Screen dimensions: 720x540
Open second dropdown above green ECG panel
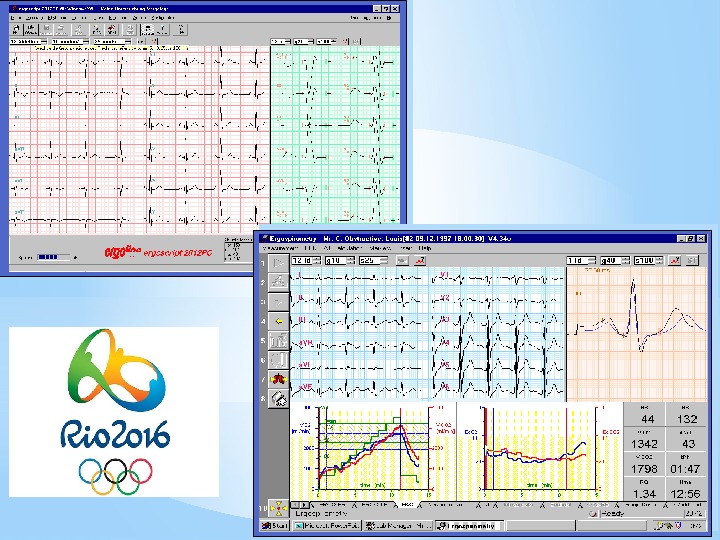[304, 41]
